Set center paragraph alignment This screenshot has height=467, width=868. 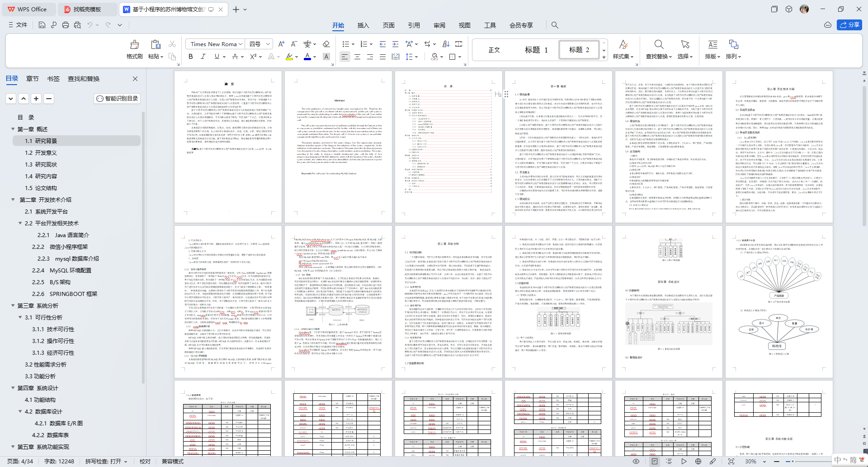(x=357, y=57)
